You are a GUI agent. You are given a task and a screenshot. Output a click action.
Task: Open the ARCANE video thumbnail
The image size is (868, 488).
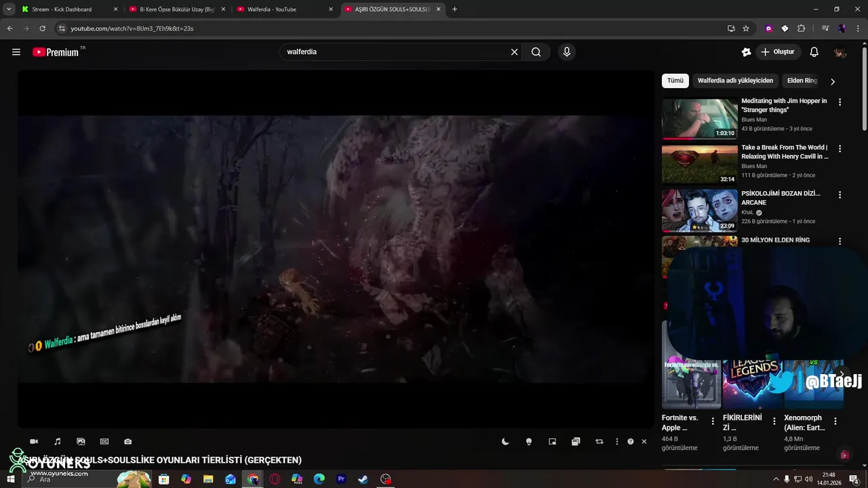pyautogui.click(x=700, y=211)
